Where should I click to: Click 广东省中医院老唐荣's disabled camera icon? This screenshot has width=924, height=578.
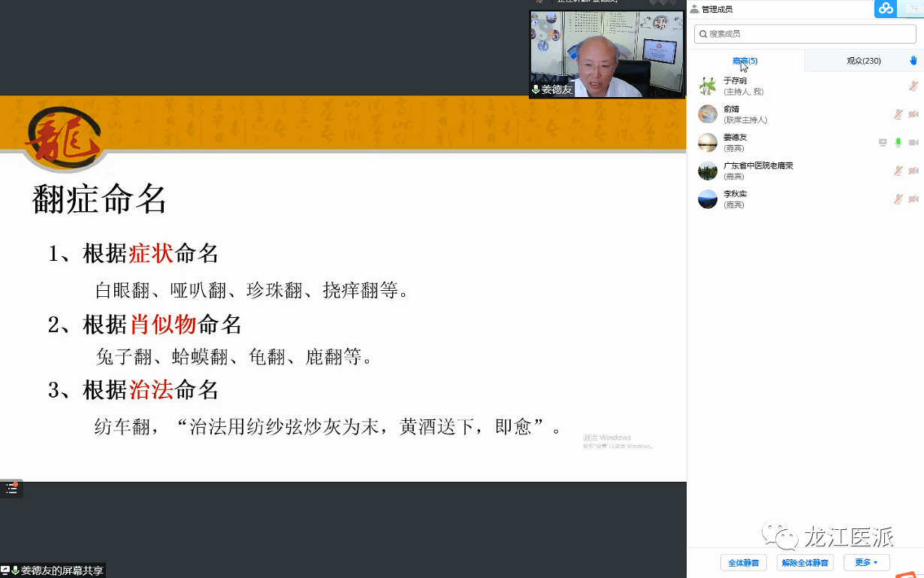pos(913,171)
